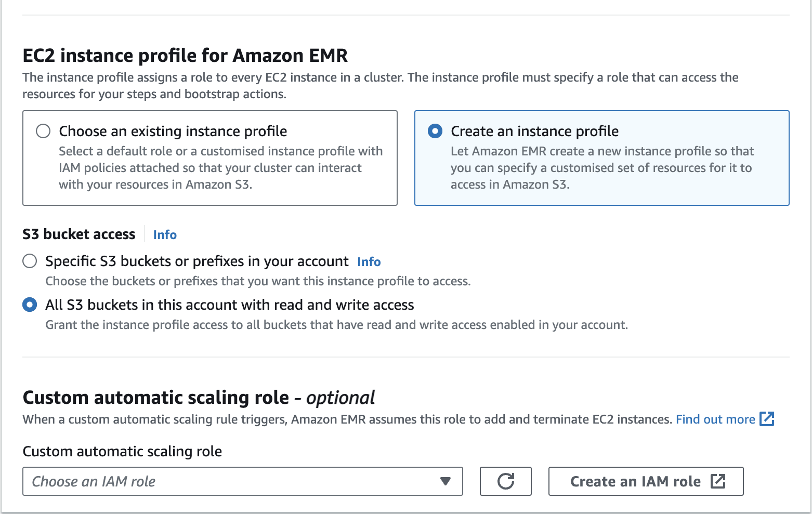Follow the 'Find out more' link
Image resolution: width=812 pixels, height=514 pixels.
(715, 419)
